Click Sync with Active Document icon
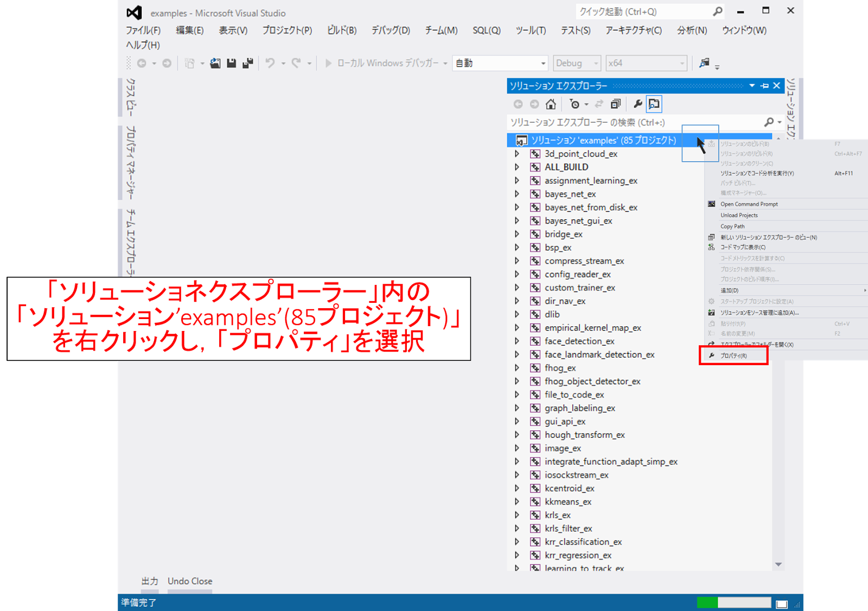Viewport: 868px width, 611px height. tap(599, 104)
